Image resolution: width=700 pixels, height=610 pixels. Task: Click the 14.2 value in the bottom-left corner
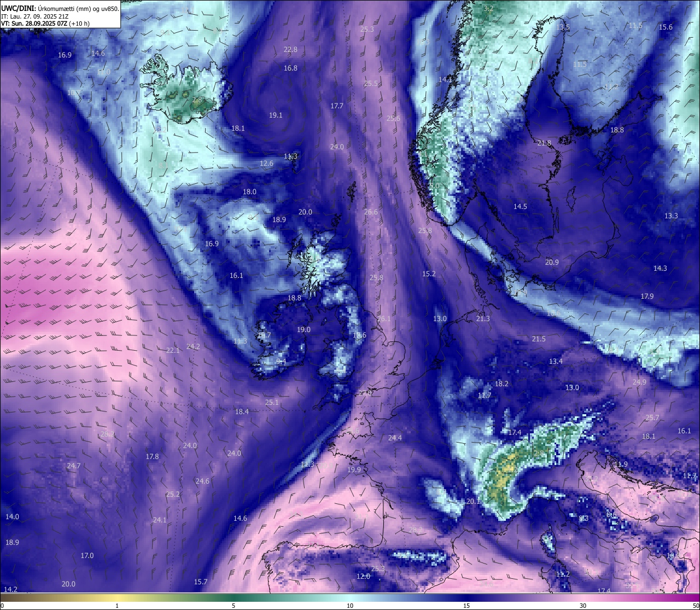[10, 589]
